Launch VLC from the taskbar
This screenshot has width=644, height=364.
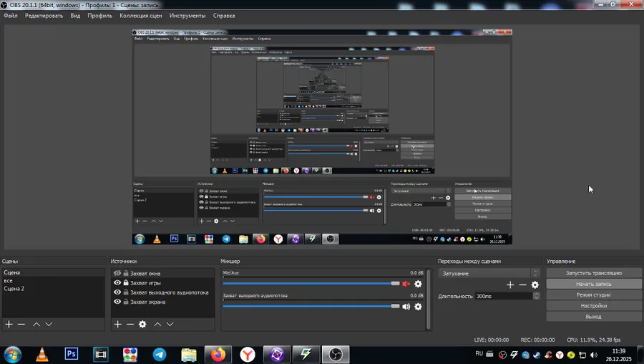point(42,355)
